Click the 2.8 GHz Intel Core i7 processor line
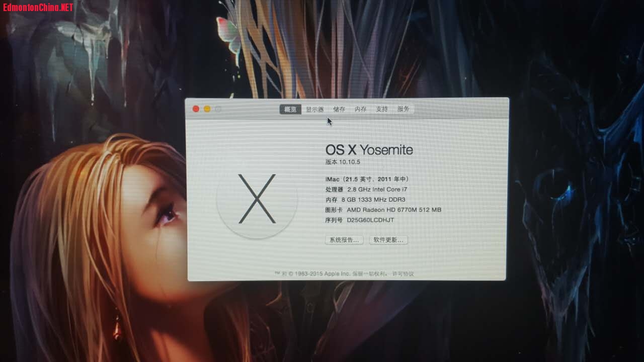 [x=377, y=190]
